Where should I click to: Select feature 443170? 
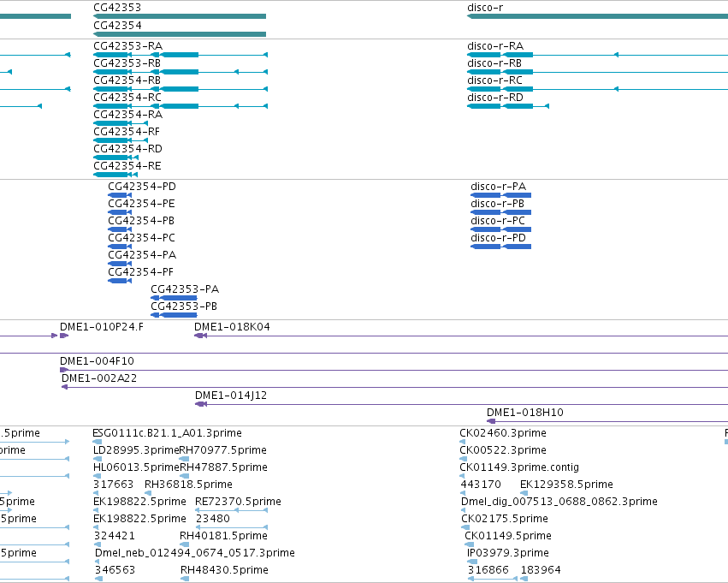pyautogui.click(x=463, y=493)
